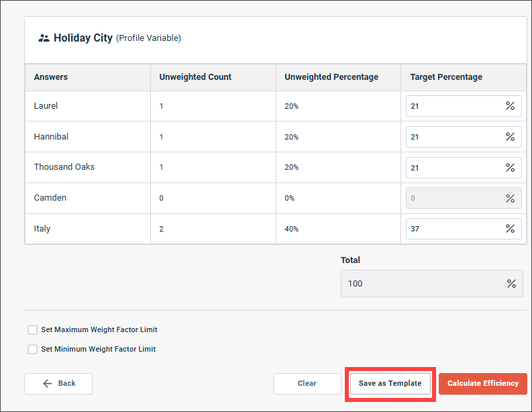Image resolution: width=532 pixels, height=412 pixels.
Task: Select the Hannibal answer cell
Action: (88, 137)
